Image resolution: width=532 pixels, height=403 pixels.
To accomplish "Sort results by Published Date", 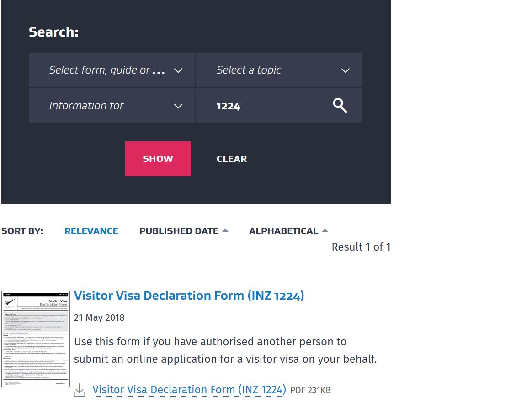I will point(179,231).
